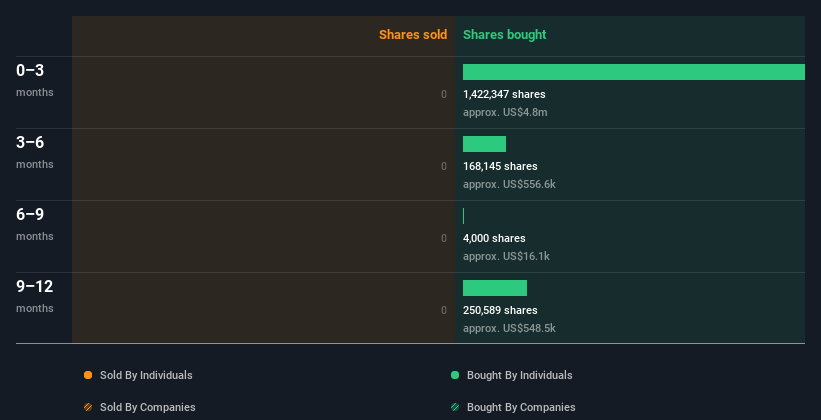821x420 pixels.
Task: Select the 250,589 shares value
Action: 500,310
